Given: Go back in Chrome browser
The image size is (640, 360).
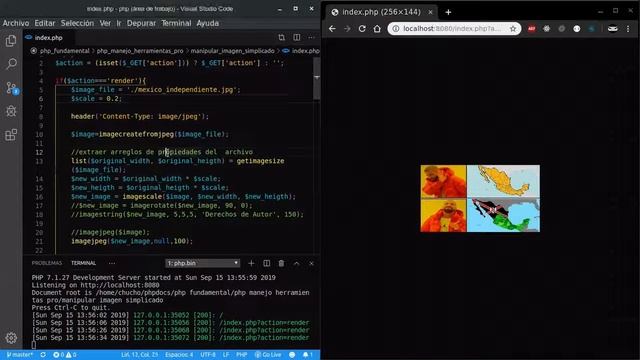Looking at the screenshot, I should [332, 29].
